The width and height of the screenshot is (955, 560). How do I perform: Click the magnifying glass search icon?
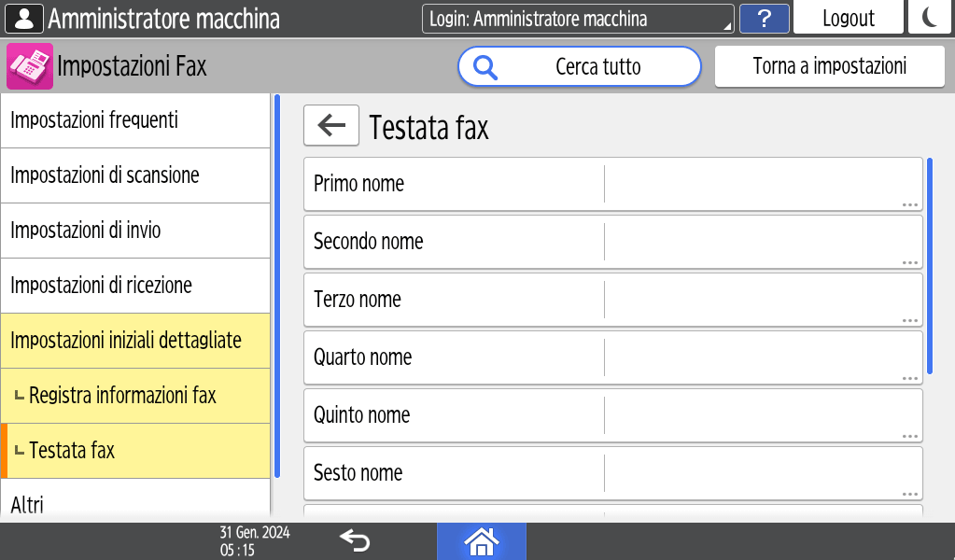486,67
